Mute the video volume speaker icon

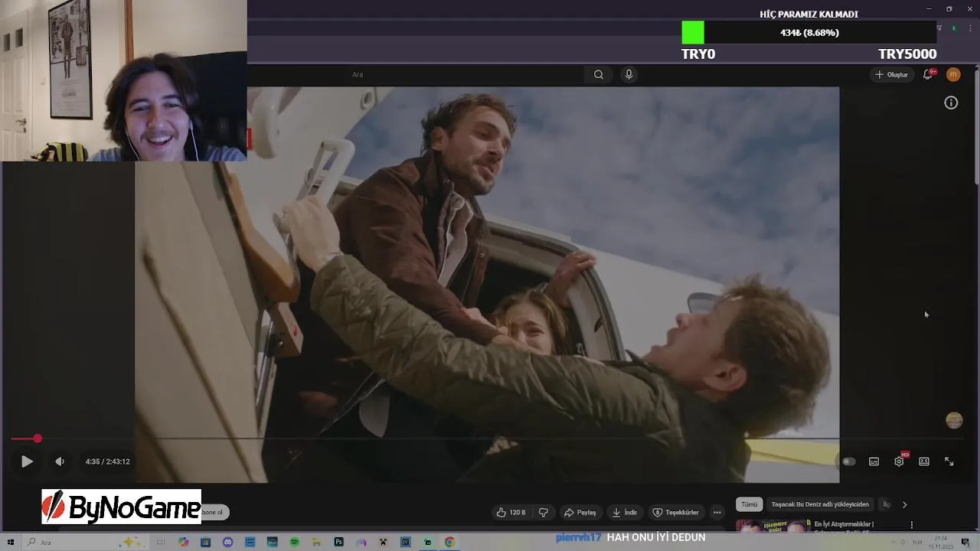point(60,461)
